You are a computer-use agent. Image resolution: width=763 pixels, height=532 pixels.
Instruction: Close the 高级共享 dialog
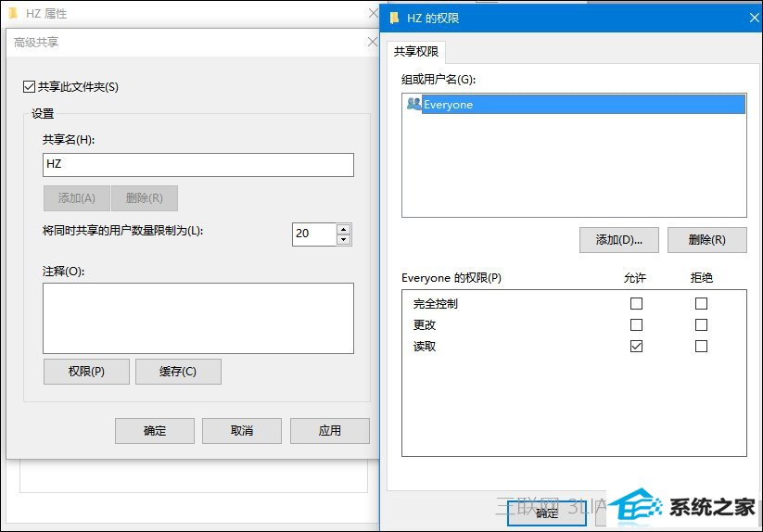(373, 43)
